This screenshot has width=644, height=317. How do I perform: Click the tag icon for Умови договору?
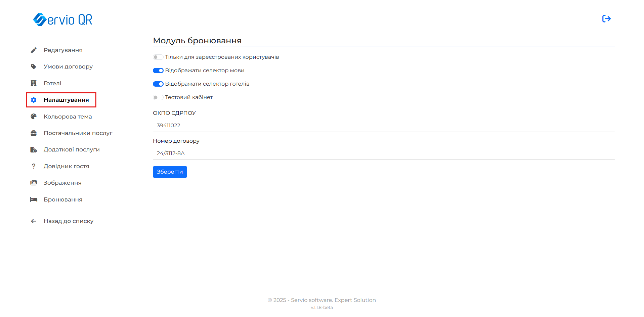point(34,67)
